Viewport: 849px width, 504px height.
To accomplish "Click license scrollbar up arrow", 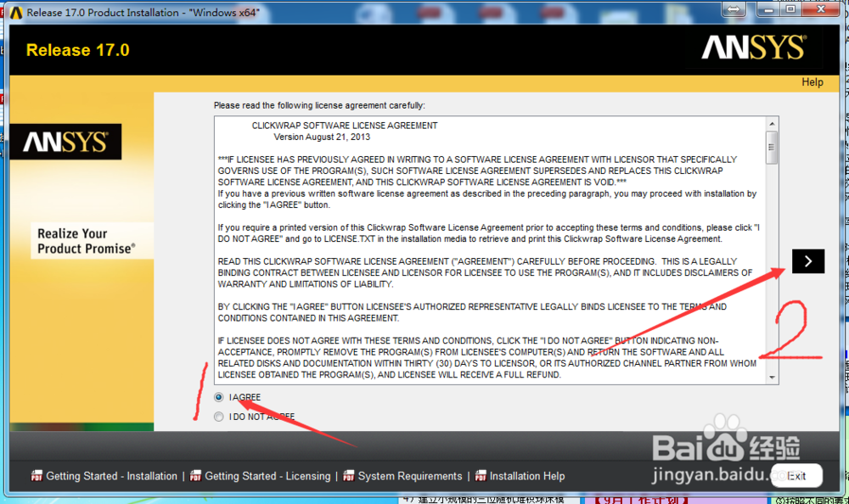I will [x=772, y=124].
